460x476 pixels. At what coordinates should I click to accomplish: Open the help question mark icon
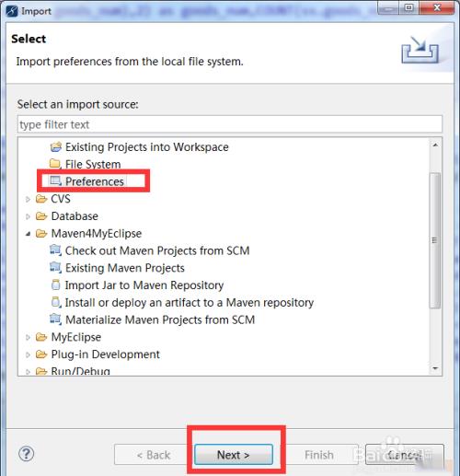pyautogui.click(x=27, y=454)
